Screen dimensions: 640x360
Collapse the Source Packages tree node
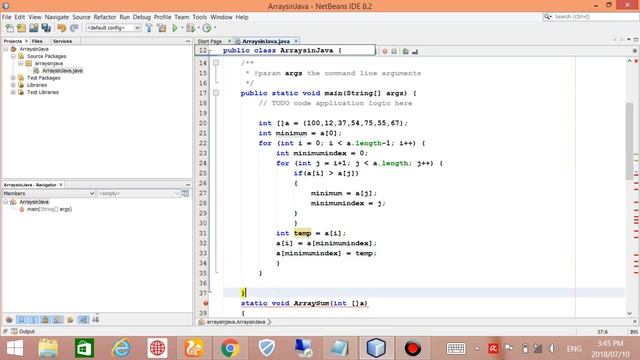(13, 56)
